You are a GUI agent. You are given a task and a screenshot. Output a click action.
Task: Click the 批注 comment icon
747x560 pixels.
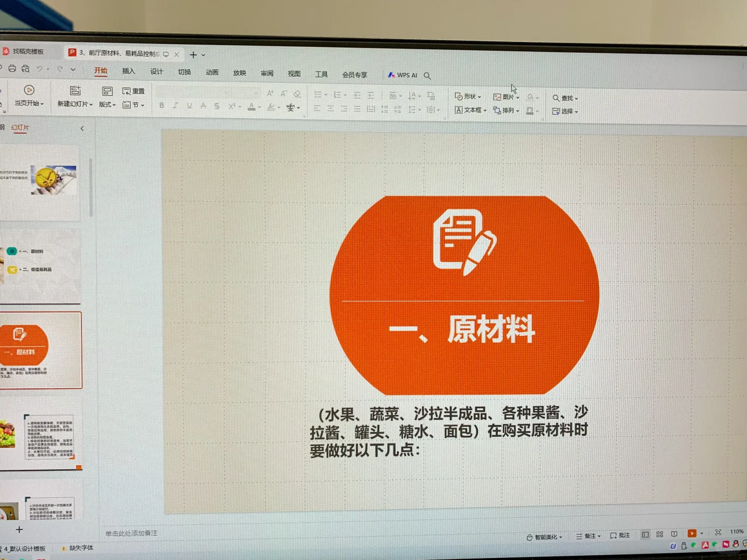pyautogui.click(x=620, y=535)
